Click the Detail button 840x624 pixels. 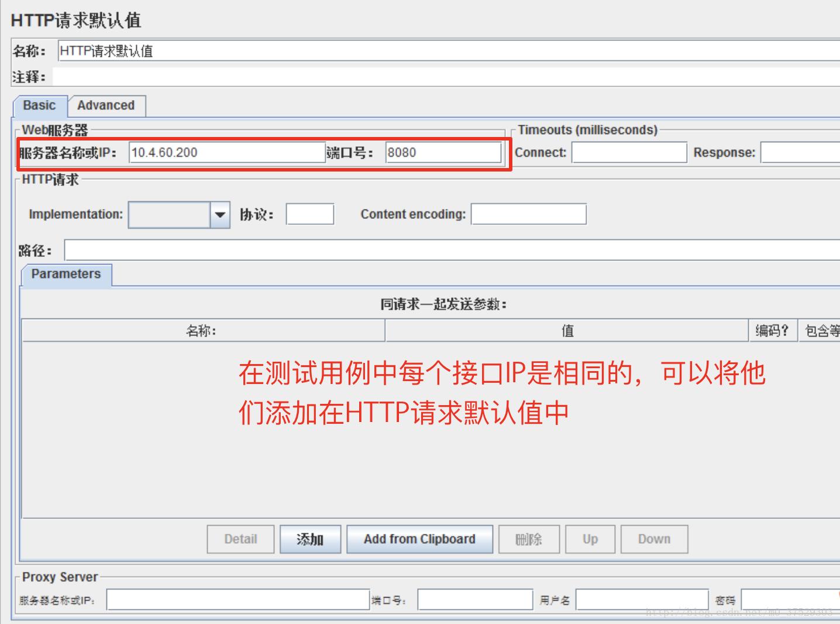[240, 539]
